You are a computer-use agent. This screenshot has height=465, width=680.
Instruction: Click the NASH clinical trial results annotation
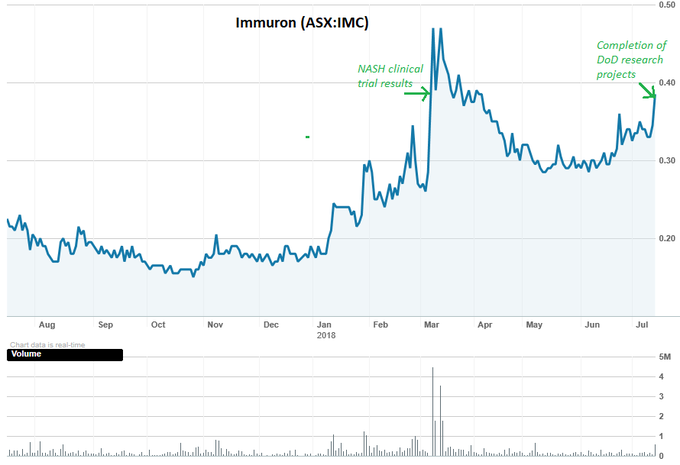coord(390,76)
